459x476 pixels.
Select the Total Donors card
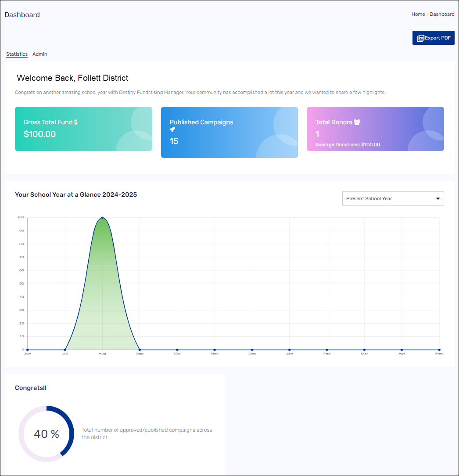tap(375, 129)
